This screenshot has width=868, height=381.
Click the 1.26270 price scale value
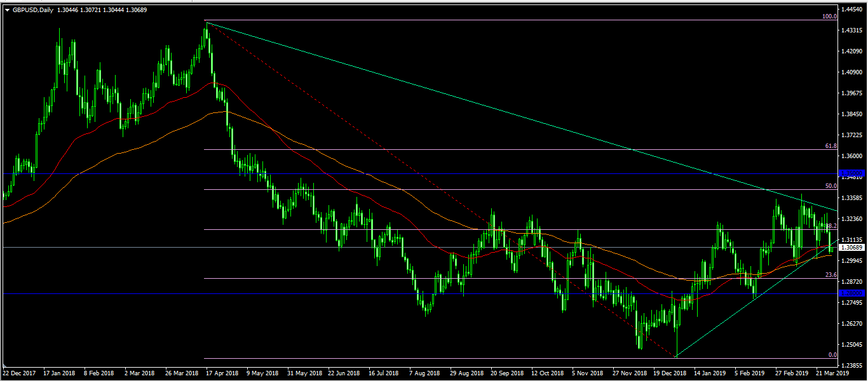(853, 324)
